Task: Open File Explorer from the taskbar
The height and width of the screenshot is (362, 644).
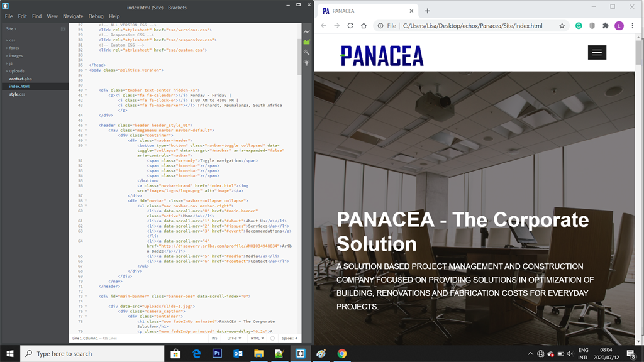Action: tap(258, 353)
